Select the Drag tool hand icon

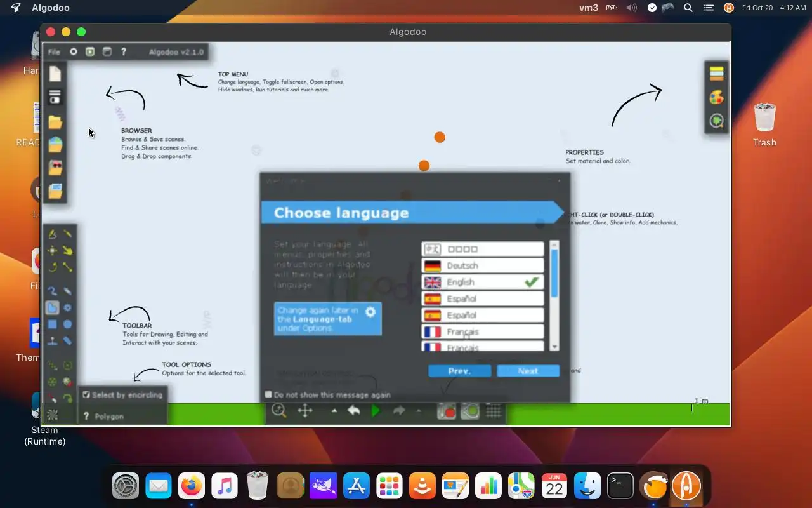pyautogui.click(x=67, y=251)
